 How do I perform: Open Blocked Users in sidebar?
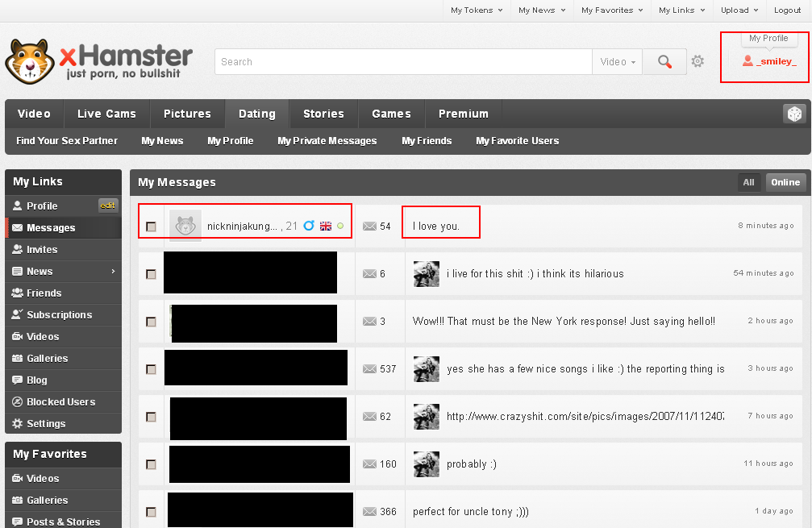pyautogui.click(x=63, y=401)
